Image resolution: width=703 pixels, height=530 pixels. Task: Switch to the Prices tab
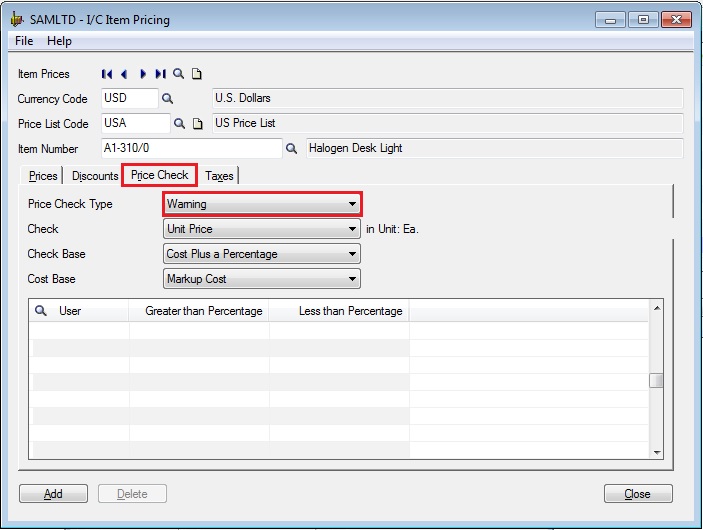click(x=43, y=176)
